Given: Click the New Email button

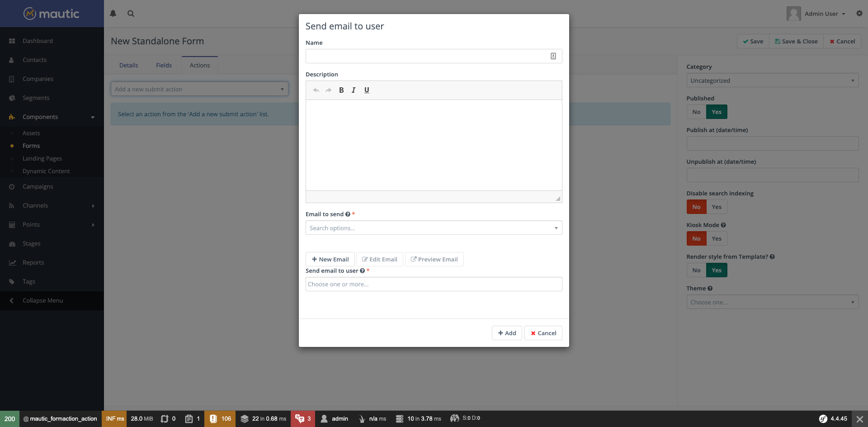Looking at the screenshot, I should 330,259.
